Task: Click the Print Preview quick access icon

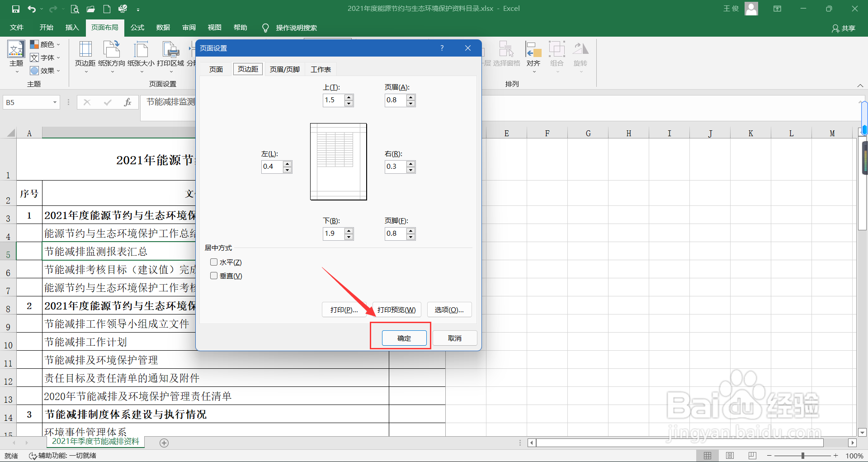Action: (75, 9)
